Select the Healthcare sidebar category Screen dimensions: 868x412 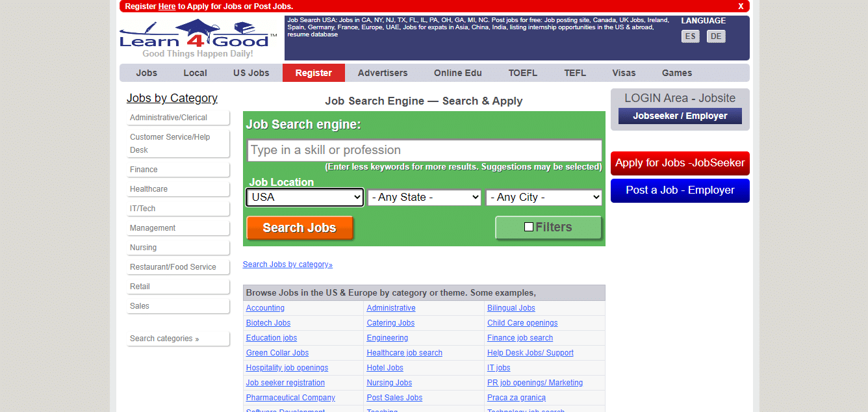pos(179,189)
